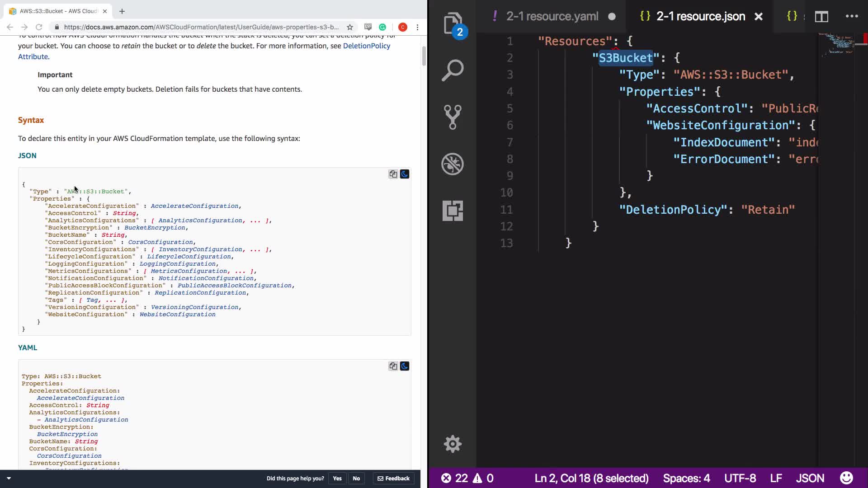This screenshot has height=488, width=868.
Task: Open the Extensions panel icon
Action: (452, 211)
